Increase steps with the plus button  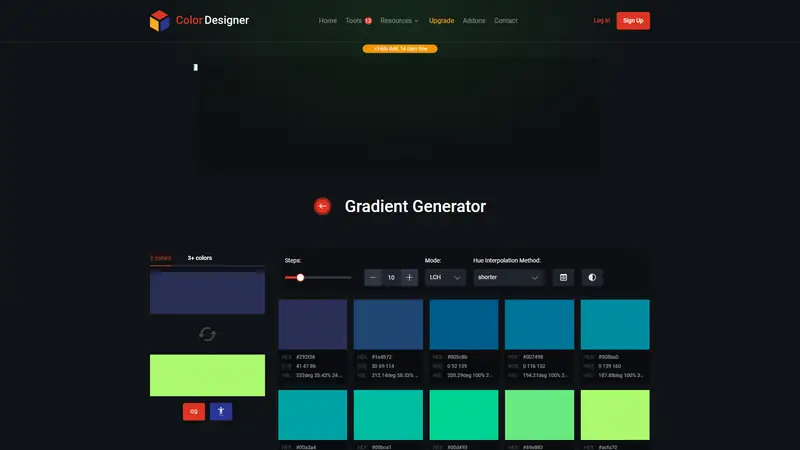(409, 278)
